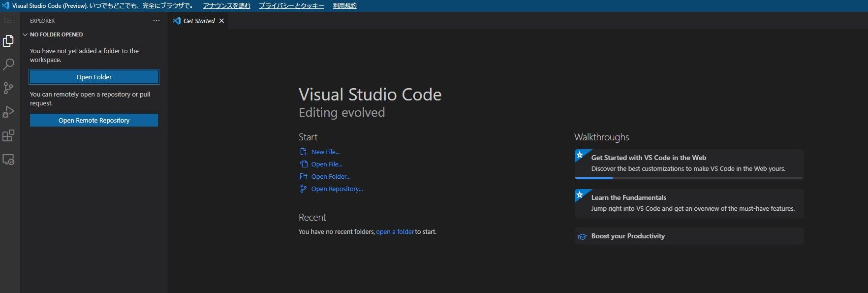Close the Get Started tab
Image resolution: width=868 pixels, height=293 pixels.
221,21
